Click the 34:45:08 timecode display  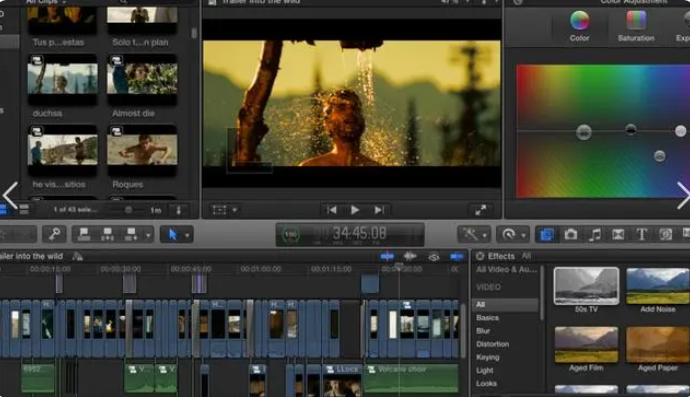pos(359,233)
